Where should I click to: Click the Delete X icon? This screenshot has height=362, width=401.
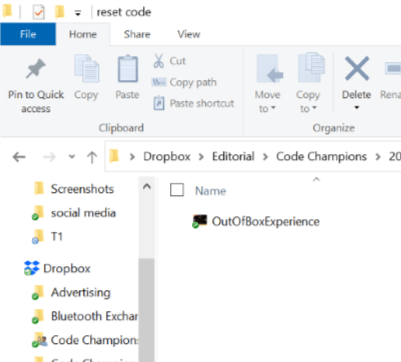tap(357, 68)
